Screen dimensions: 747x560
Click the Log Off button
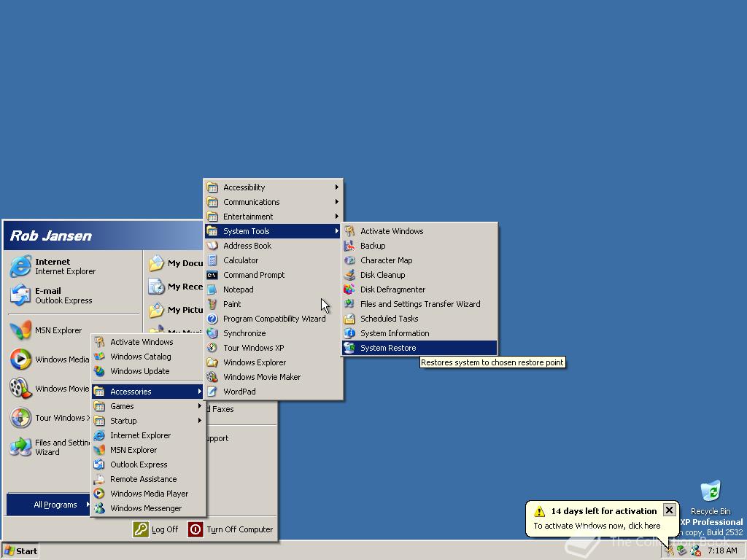[x=156, y=529]
